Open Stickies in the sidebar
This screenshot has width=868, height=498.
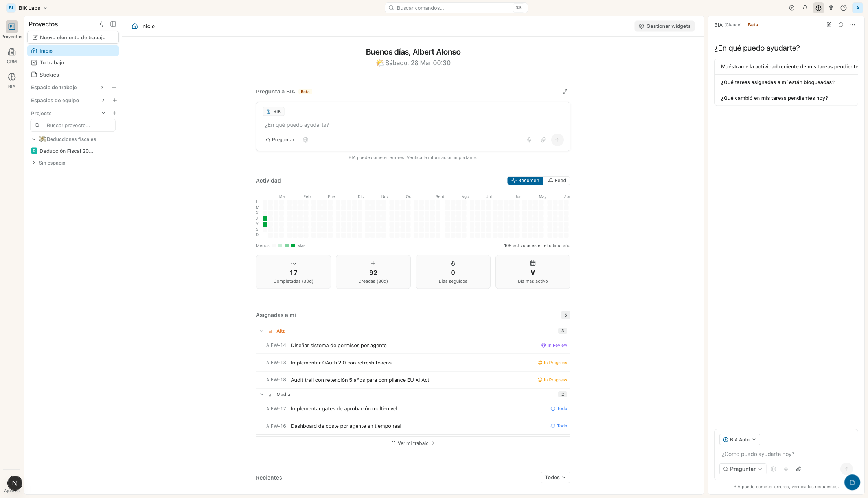coord(49,75)
